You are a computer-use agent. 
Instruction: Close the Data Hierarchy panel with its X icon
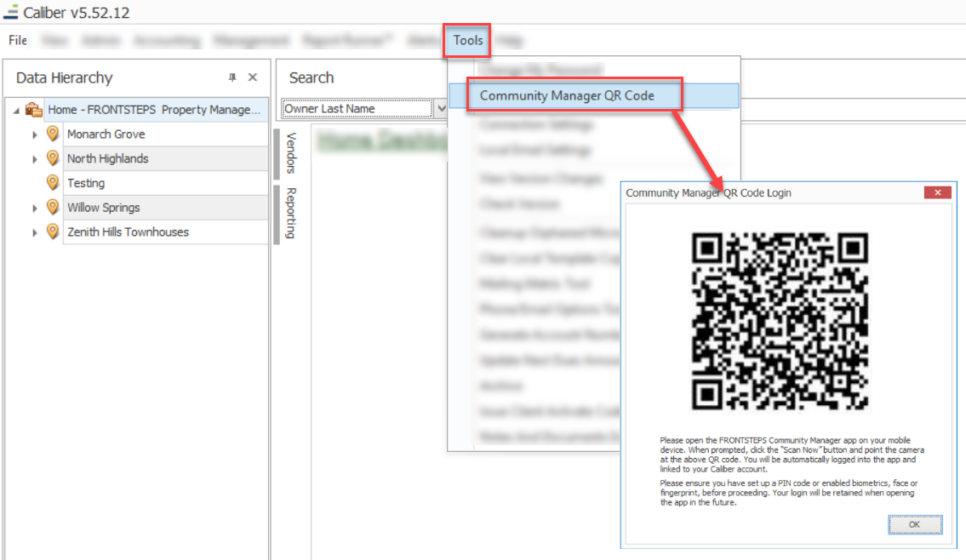click(x=253, y=77)
